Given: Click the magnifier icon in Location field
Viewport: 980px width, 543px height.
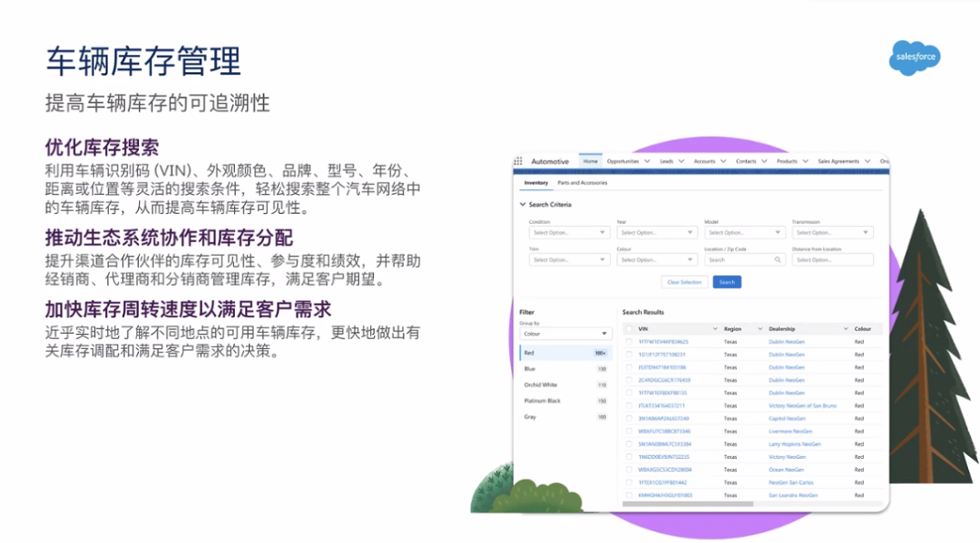Looking at the screenshot, I should (x=778, y=260).
